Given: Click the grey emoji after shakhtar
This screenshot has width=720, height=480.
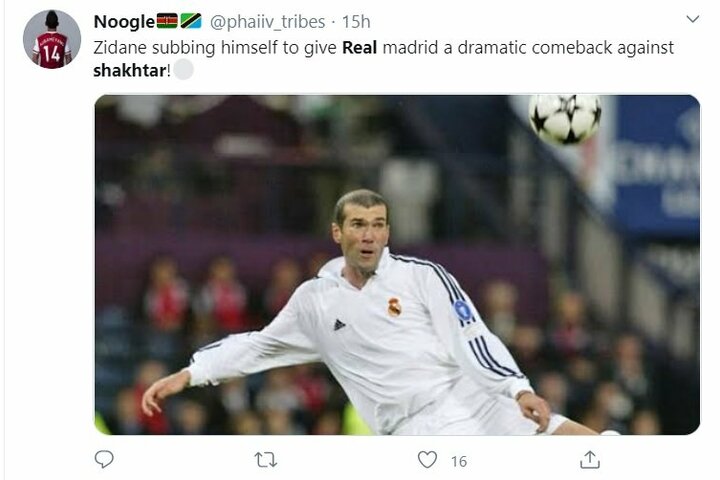Looking at the screenshot, I should [183, 70].
